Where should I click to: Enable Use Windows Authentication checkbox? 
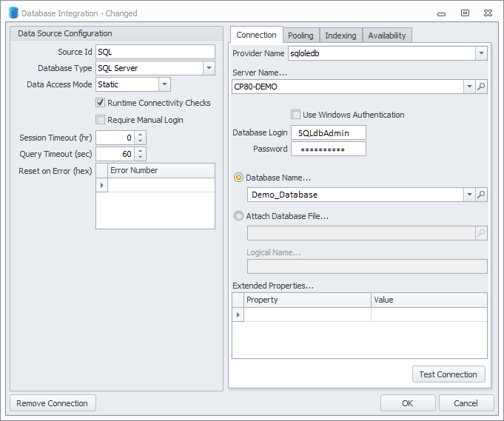pos(295,115)
